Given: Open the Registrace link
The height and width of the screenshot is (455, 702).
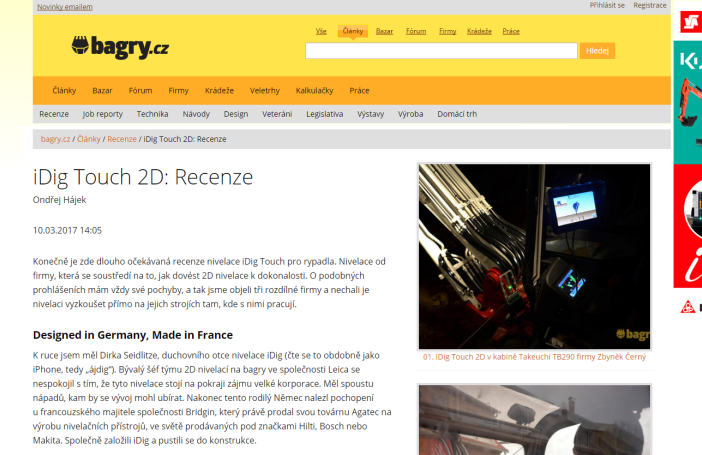Looking at the screenshot, I should [x=650, y=5].
